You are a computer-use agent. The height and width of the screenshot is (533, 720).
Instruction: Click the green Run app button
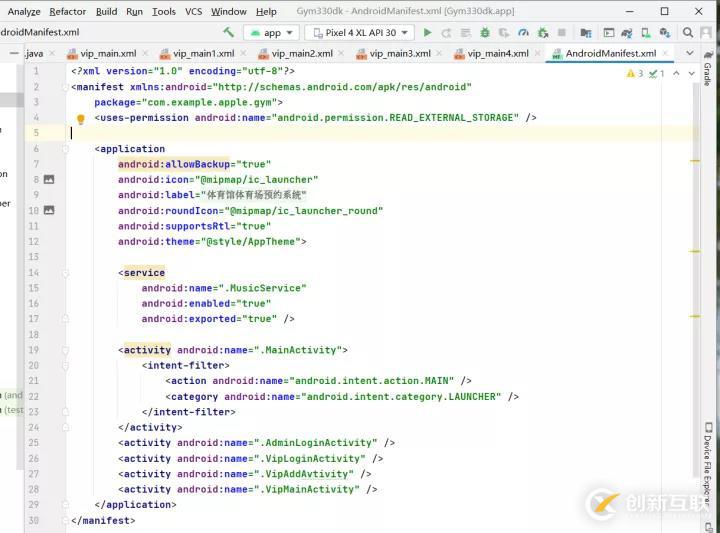[428, 33]
